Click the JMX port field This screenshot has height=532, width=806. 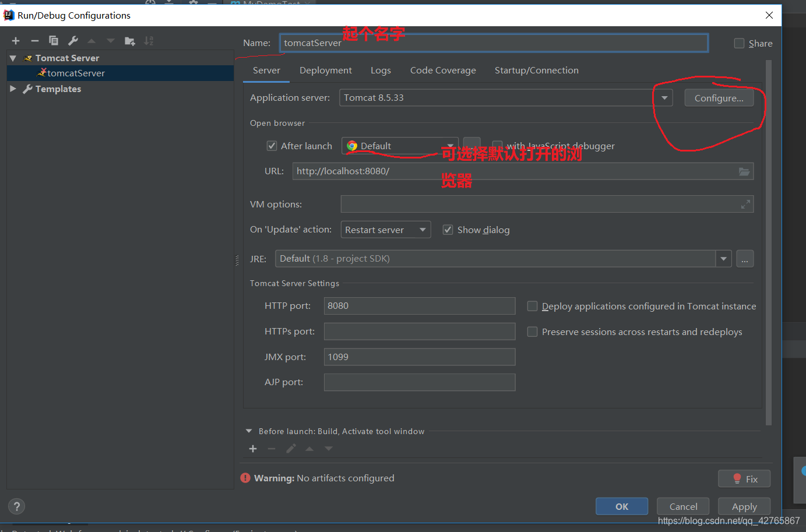tap(420, 357)
